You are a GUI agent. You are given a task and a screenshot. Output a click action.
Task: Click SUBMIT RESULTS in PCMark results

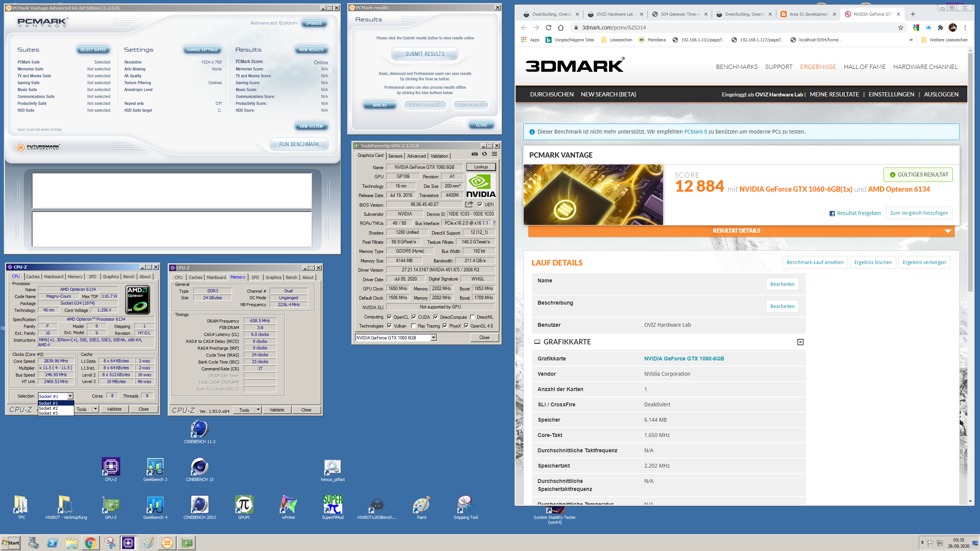click(x=425, y=54)
